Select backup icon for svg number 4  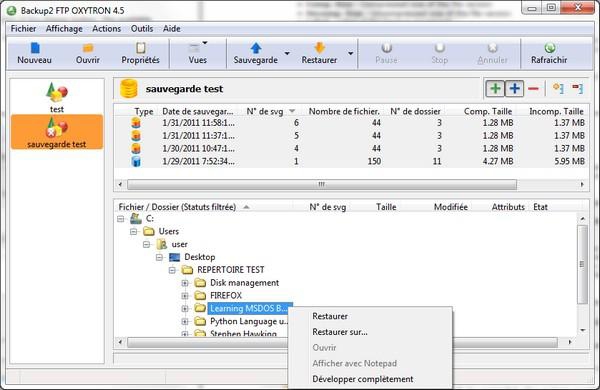coord(136,148)
